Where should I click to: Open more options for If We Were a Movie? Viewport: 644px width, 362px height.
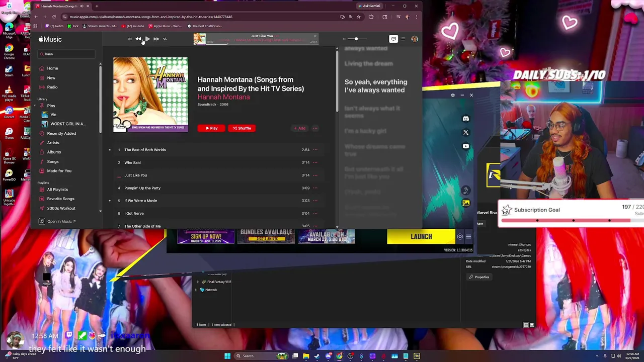[x=315, y=201]
